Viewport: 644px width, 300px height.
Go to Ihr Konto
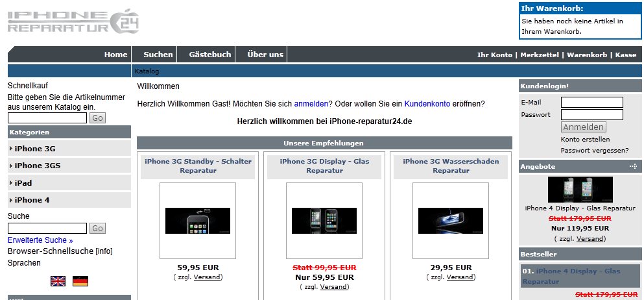click(494, 55)
